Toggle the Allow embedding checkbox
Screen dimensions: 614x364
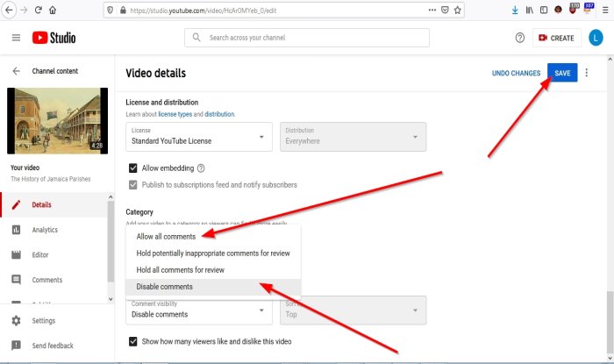(133, 168)
